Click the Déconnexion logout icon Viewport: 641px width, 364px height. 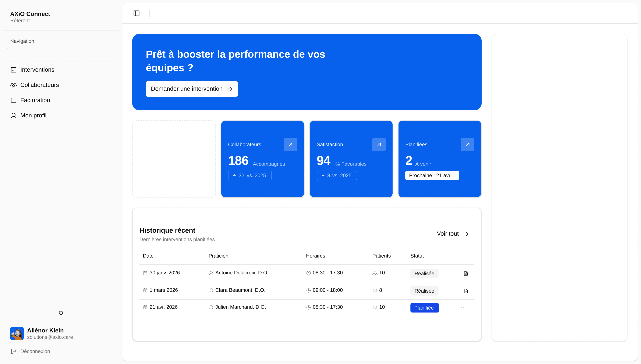click(14, 351)
